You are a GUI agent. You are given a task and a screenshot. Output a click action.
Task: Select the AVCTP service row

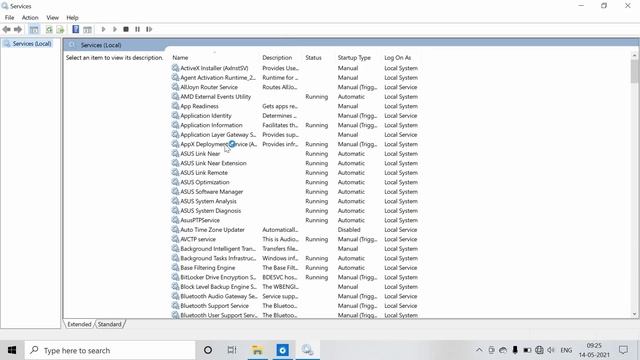click(x=295, y=239)
